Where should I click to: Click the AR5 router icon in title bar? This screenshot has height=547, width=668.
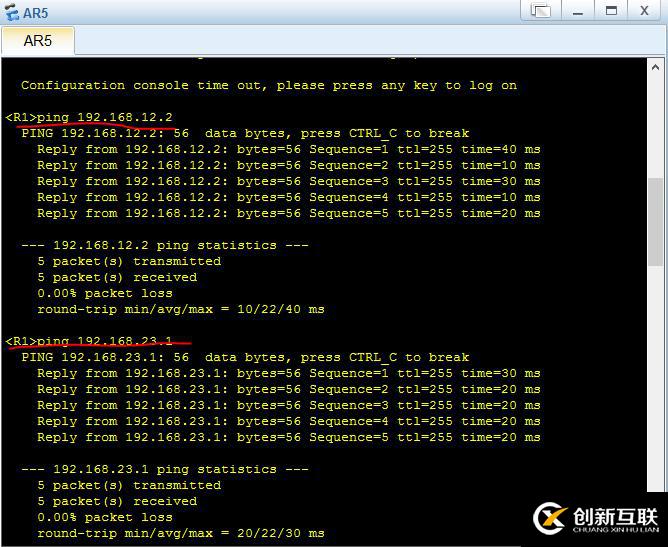11,12
